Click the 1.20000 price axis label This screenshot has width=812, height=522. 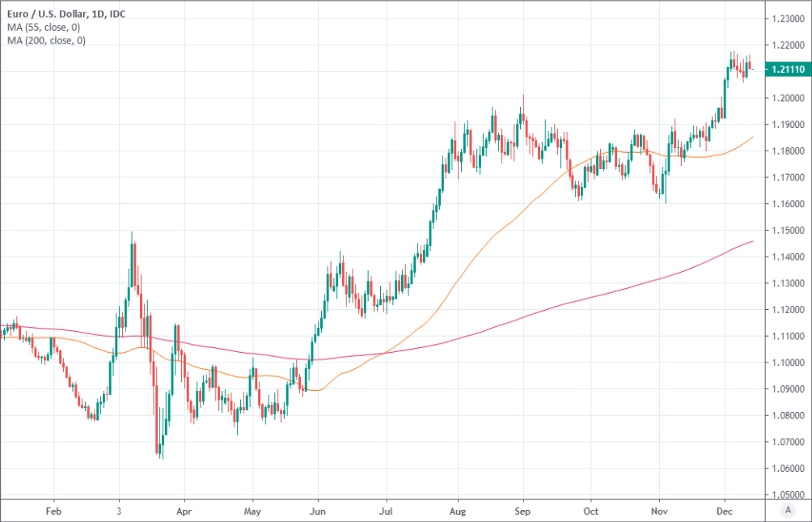click(x=789, y=98)
